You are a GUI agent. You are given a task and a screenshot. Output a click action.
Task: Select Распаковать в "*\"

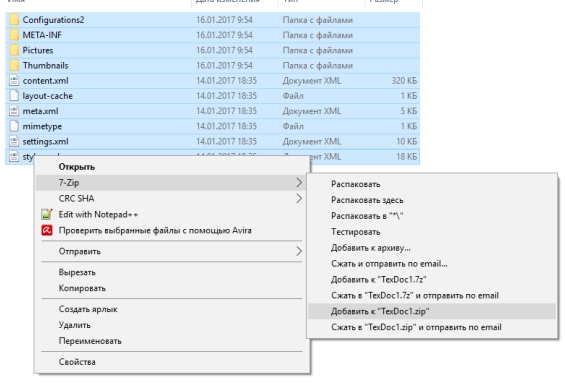[432, 216]
